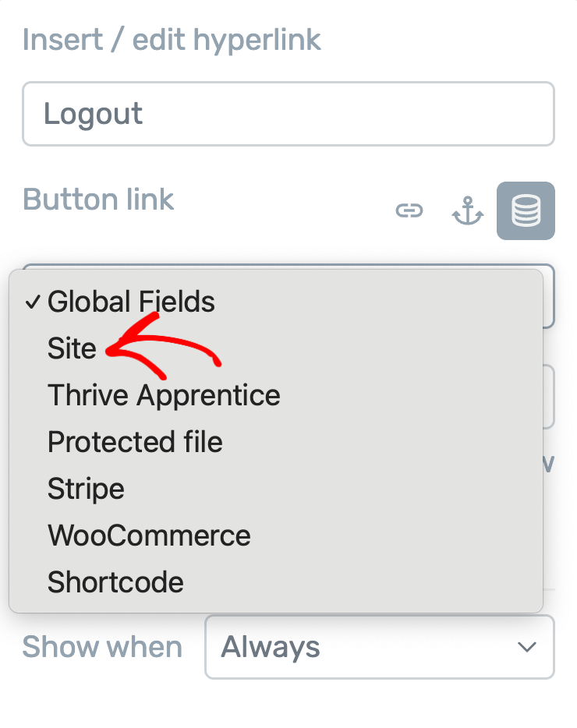Select the static link chain icon
Screen dimensions: 577x728
click(409, 210)
